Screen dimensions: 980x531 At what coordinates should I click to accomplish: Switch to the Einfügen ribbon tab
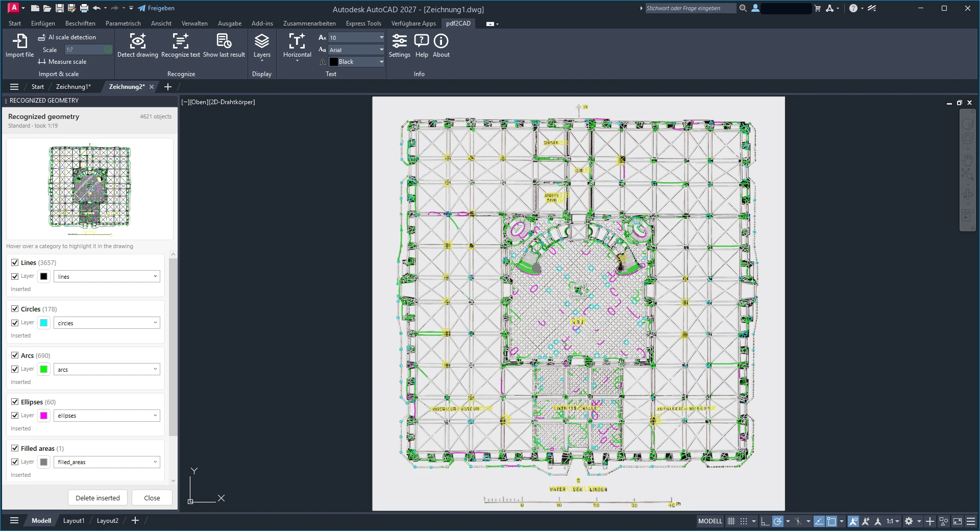point(43,23)
